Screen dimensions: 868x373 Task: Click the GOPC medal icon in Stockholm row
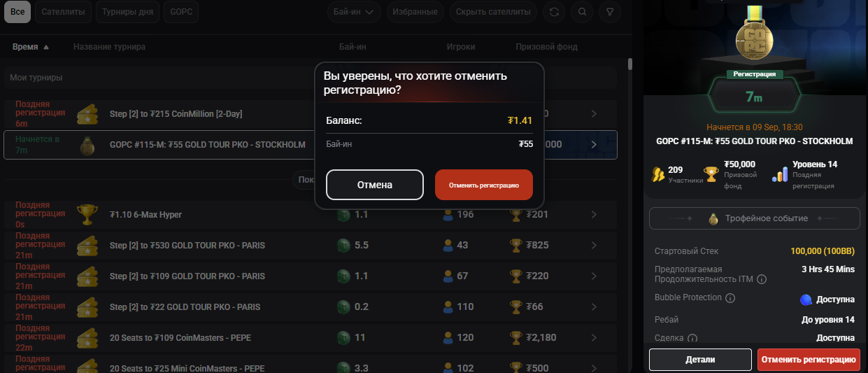87,145
